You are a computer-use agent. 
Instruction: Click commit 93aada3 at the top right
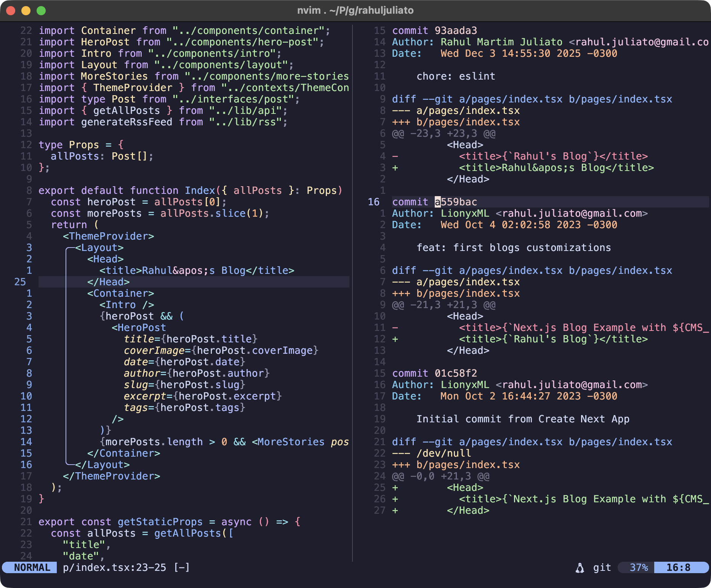coord(435,30)
